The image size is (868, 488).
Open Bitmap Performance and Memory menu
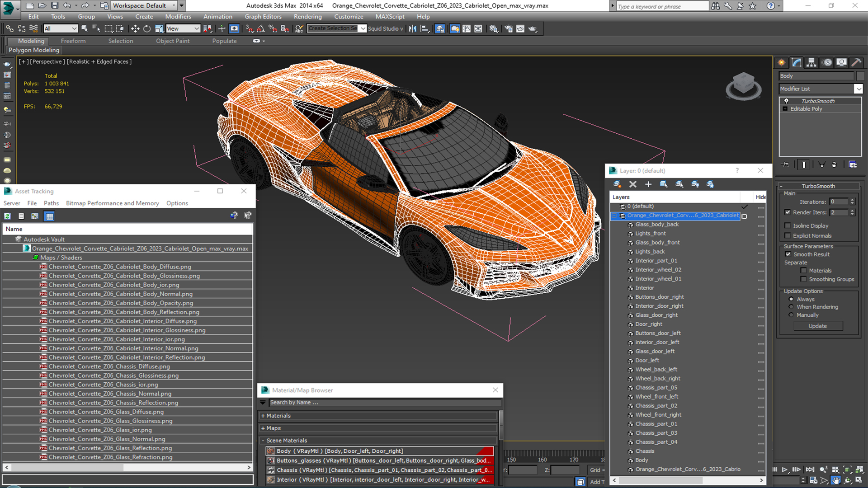[113, 203]
